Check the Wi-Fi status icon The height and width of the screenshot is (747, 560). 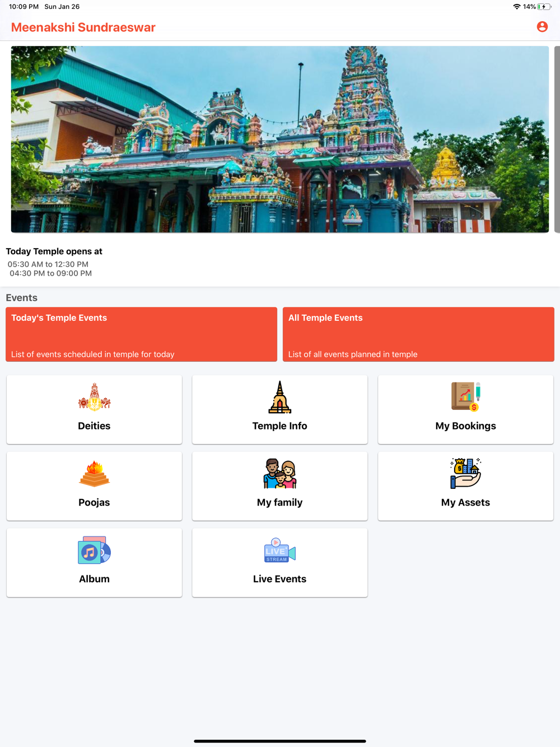(x=516, y=7)
